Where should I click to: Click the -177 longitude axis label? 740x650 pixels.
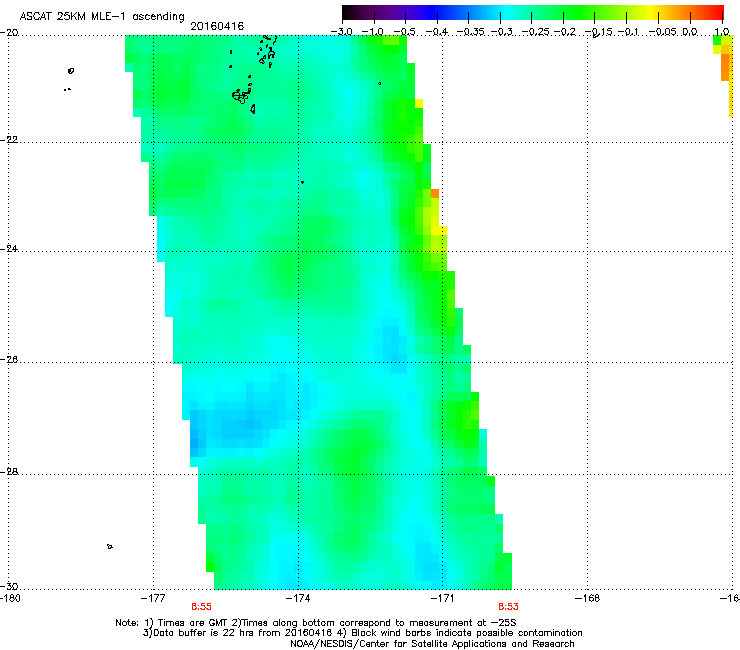click(153, 598)
